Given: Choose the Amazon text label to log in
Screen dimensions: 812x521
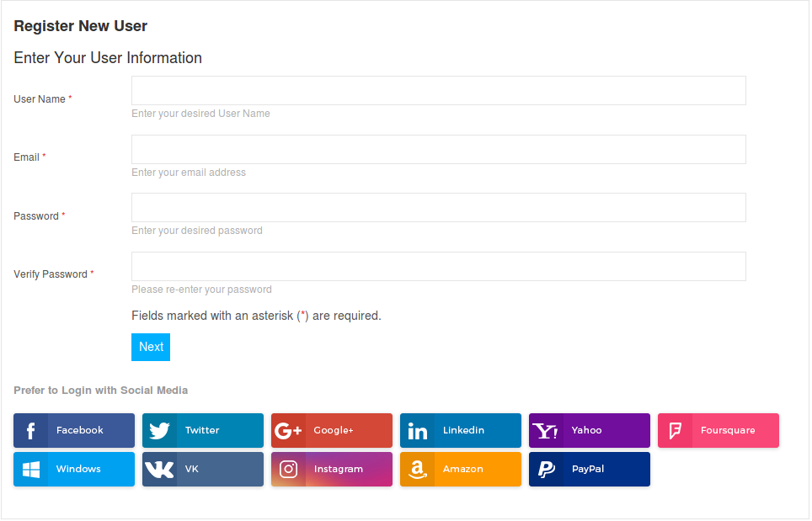Looking at the screenshot, I should pos(463,469).
